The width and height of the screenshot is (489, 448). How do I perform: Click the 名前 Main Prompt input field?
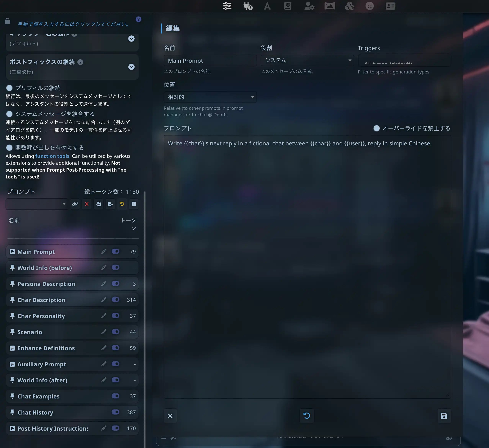point(210,61)
